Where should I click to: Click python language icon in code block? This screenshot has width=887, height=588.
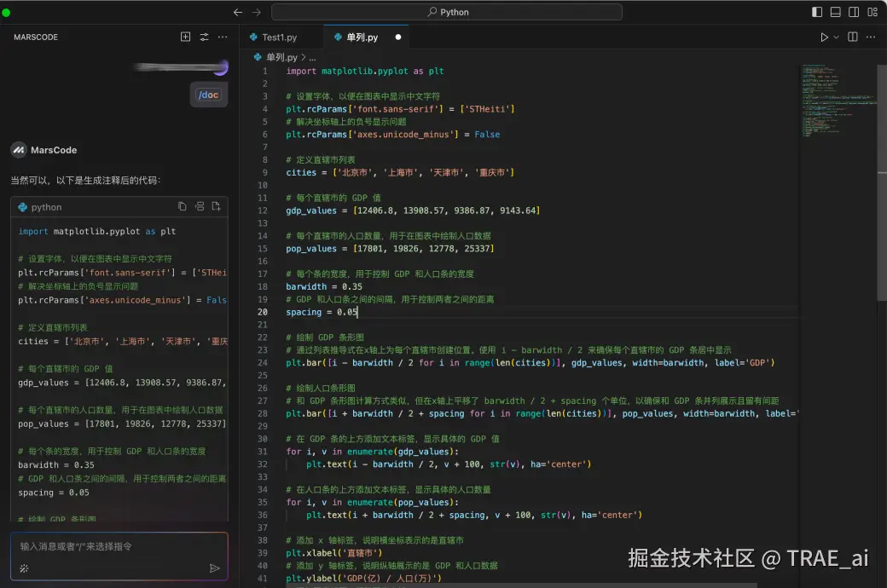(x=23, y=207)
